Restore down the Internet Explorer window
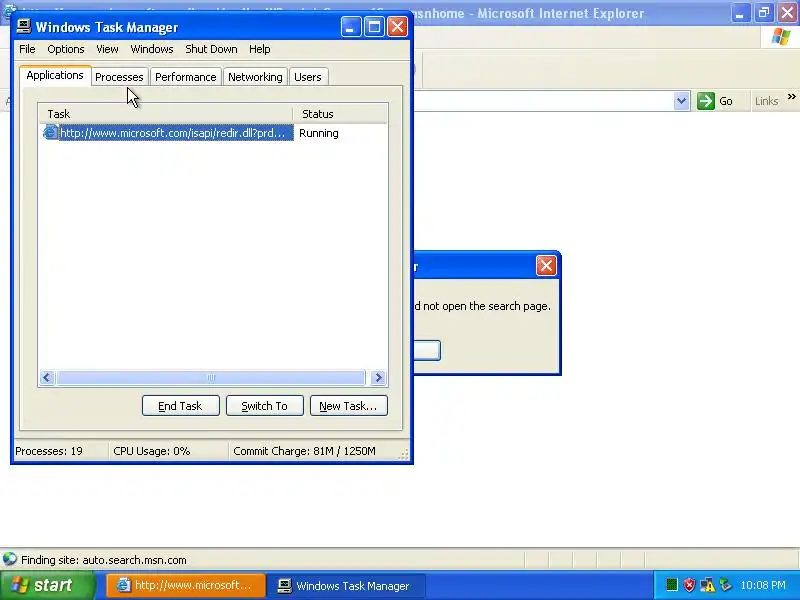This screenshot has width=800, height=600. pos(764,13)
